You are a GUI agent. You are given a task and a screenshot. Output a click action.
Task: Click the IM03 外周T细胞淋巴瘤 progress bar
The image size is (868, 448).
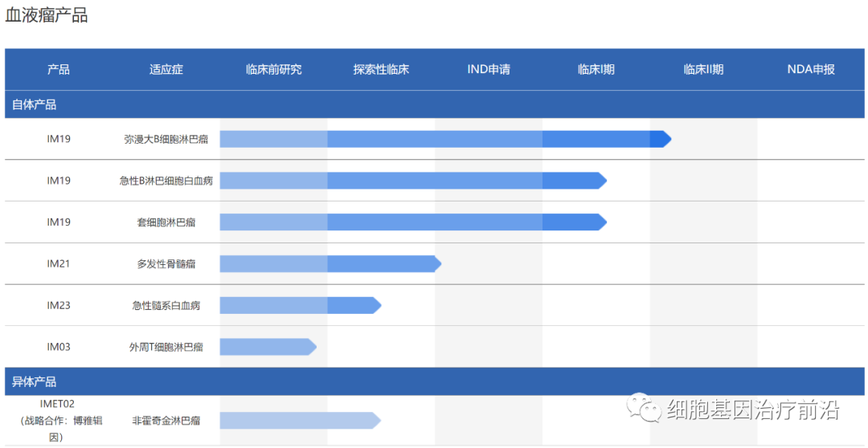click(x=268, y=347)
